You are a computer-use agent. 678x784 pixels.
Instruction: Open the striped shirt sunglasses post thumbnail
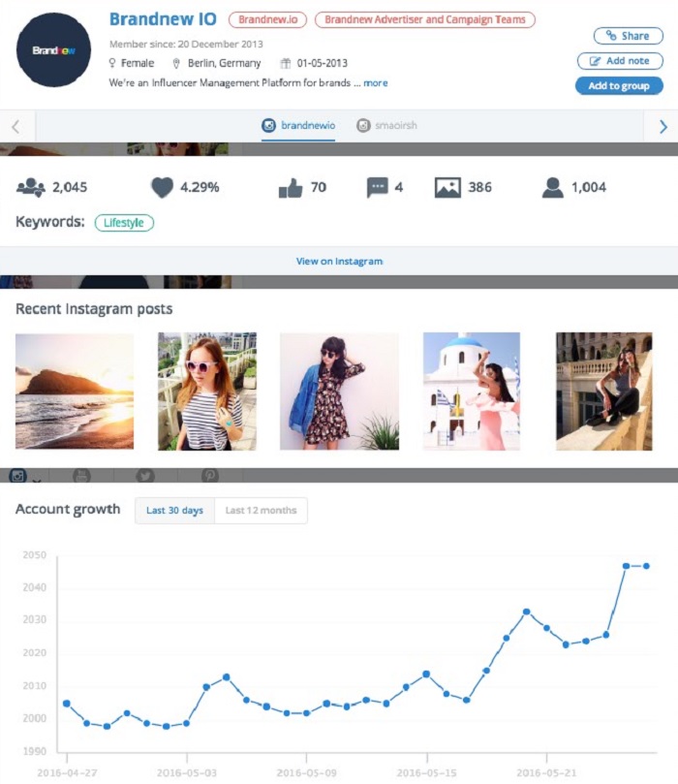(x=207, y=392)
